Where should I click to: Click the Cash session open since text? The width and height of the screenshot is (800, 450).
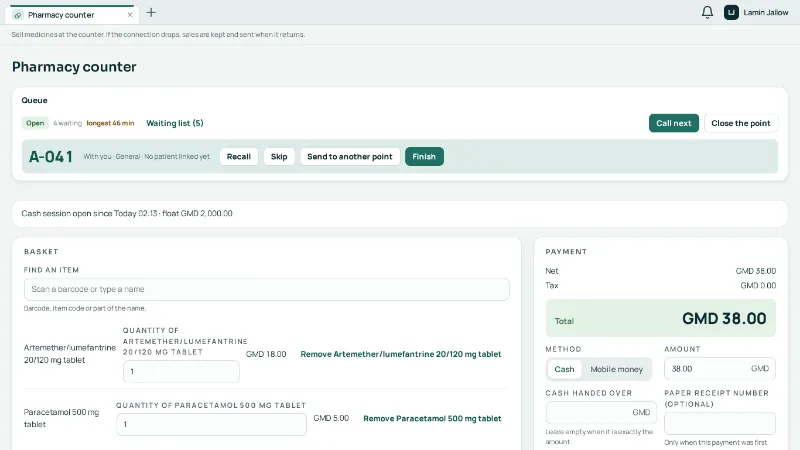[127, 213]
